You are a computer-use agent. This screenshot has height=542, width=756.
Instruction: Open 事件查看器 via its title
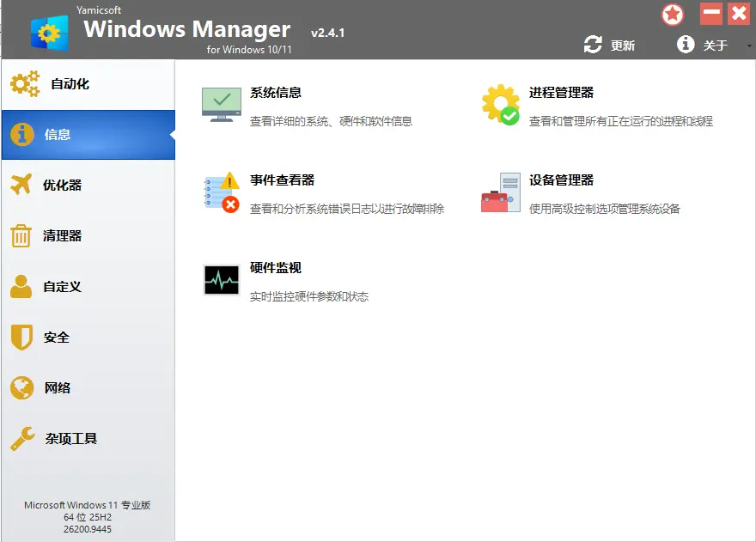click(282, 180)
